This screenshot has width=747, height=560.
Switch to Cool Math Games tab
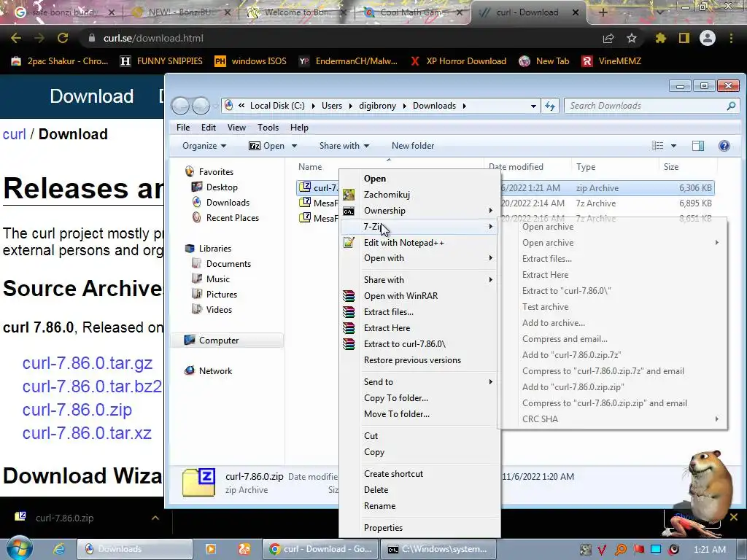pyautogui.click(x=411, y=12)
